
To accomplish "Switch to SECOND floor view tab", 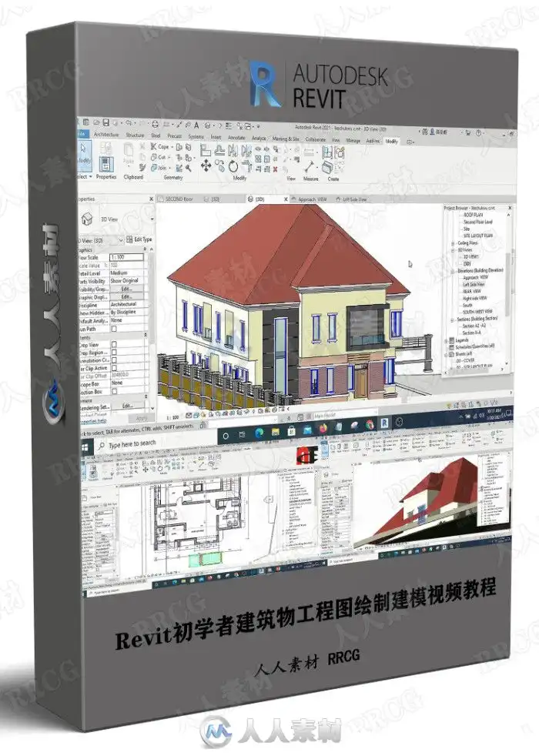I will click(x=179, y=199).
